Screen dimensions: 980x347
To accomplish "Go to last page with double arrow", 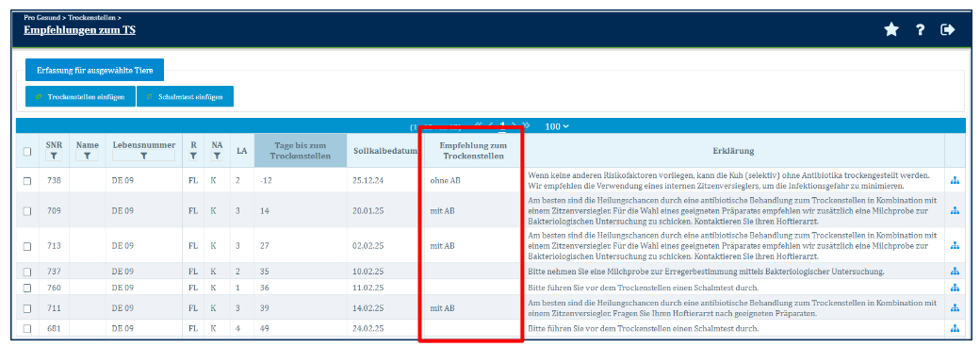I will click(526, 125).
